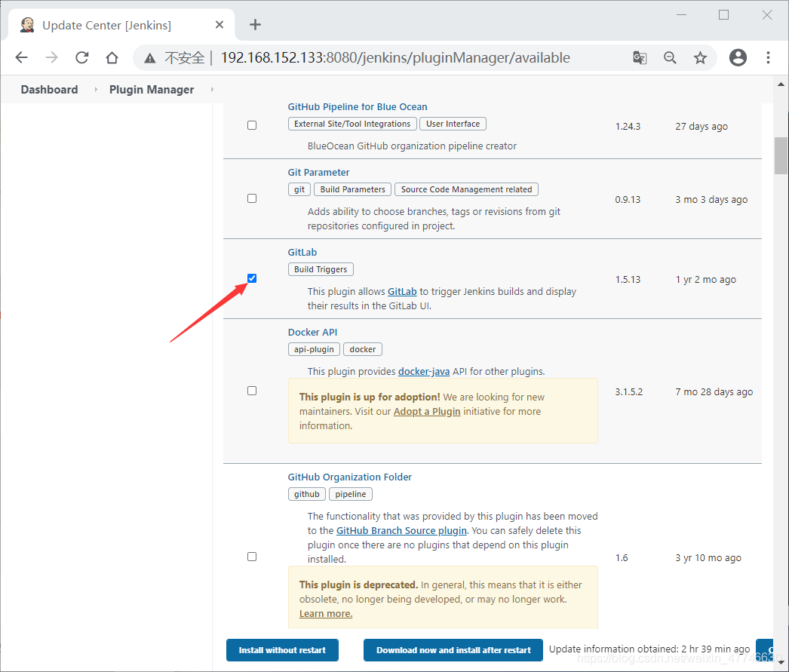The height and width of the screenshot is (672, 789).
Task: Click the browser forward arrow
Action: pos(51,57)
